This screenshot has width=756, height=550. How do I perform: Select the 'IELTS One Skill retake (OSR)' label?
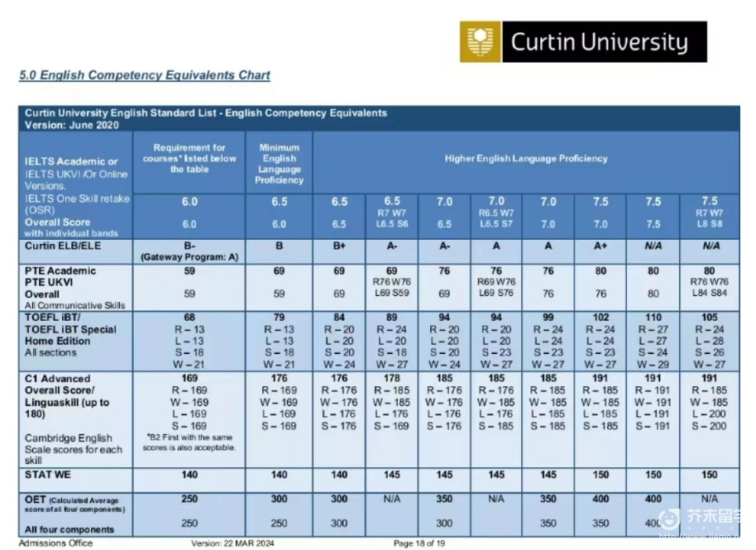click(x=77, y=204)
